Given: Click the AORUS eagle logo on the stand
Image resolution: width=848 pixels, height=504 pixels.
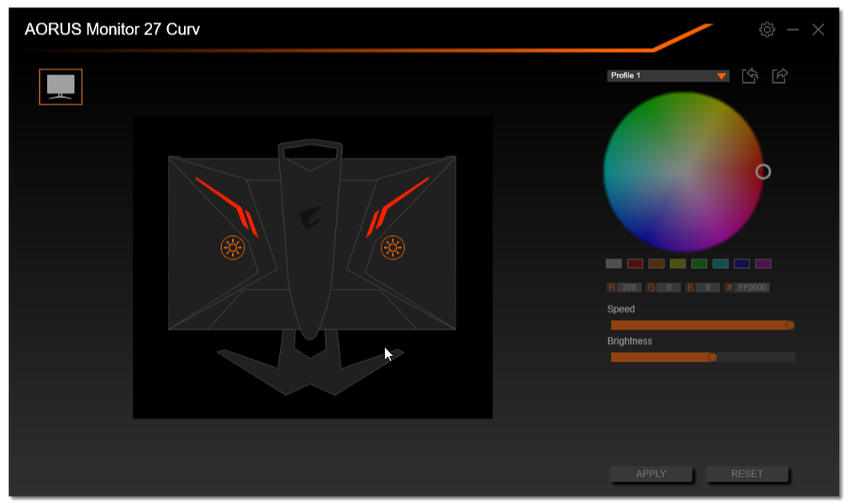Looking at the screenshot, I should point(310,218).
